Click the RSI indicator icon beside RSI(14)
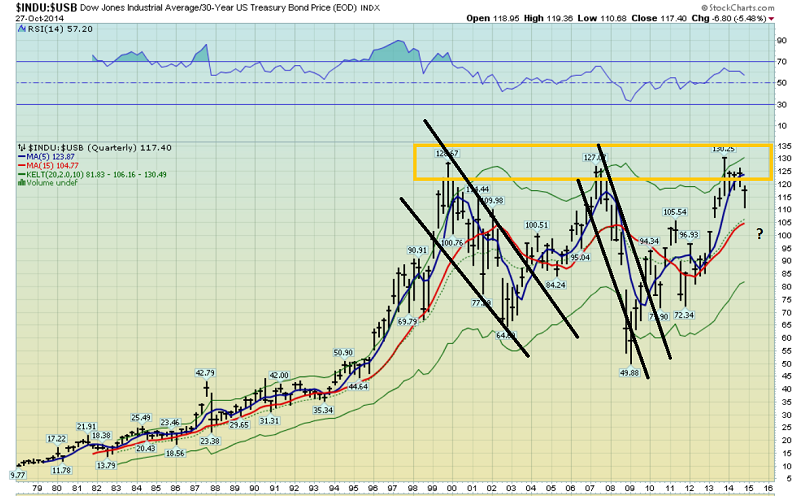 click(22, 29)
